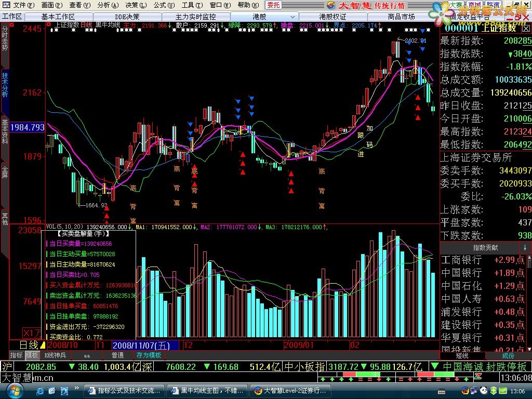
Task: Click the third quick launch icon
Action: [64, 391]
